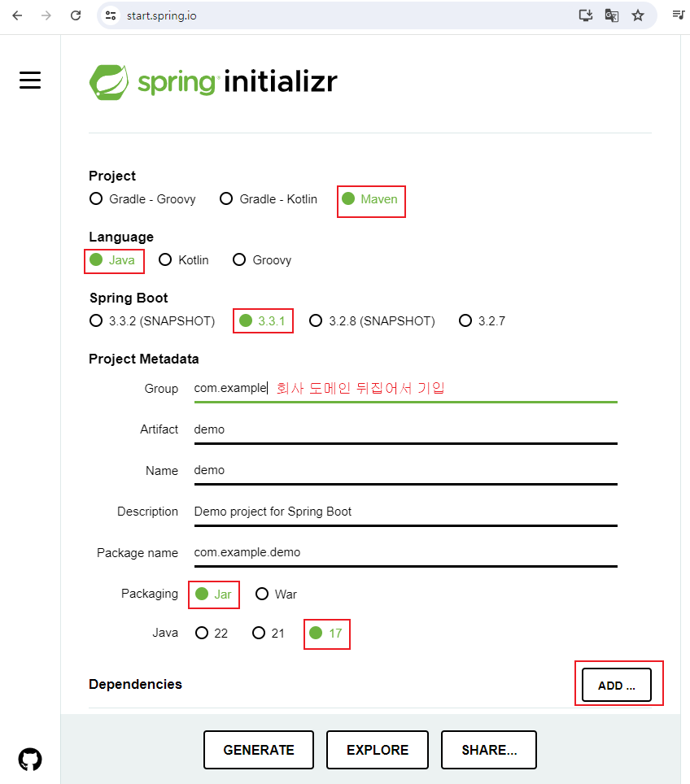
Task: Click the Name input field
Action: coord(406,471)
